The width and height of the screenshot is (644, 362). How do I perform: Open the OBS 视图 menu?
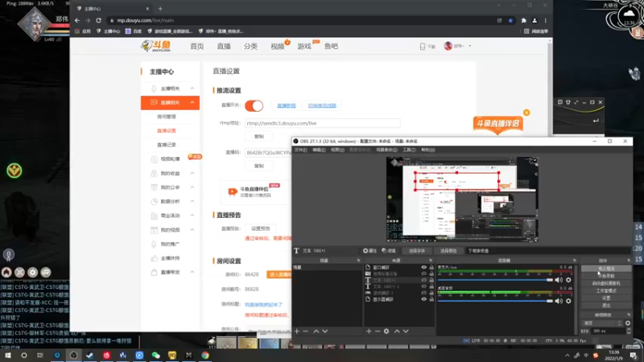tap(337, 150)
